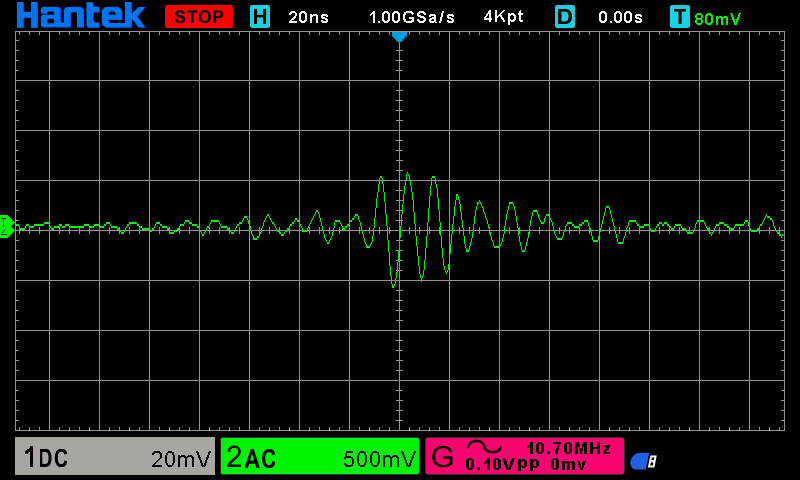
Task: Select the channel 1 DC 20mV box
Action: click(x=115, y=456)
